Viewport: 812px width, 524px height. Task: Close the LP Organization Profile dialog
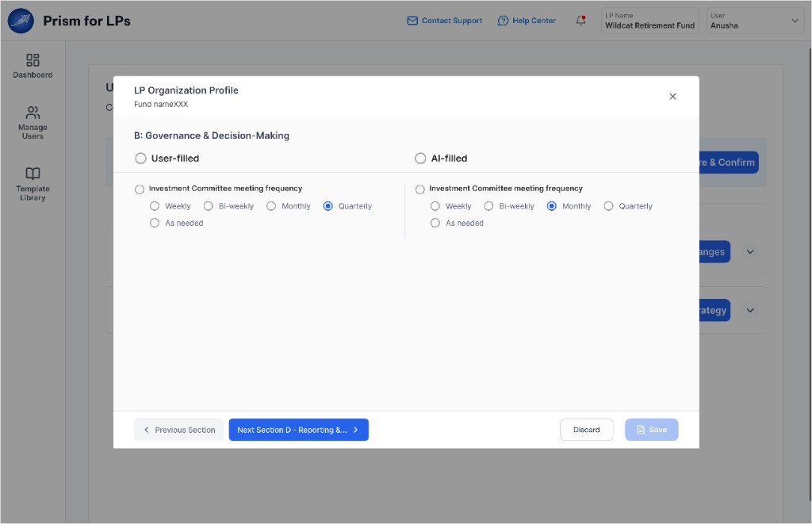672,96
